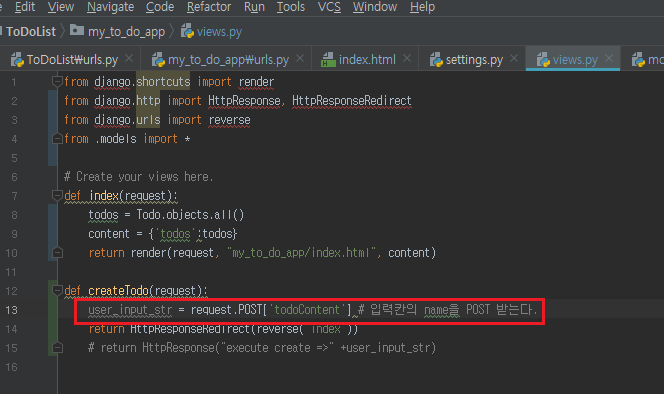Screen dimensions: 664x394
Task: Click ToDoList breadcrumb in navigation bar
Action: pos(30,32)
